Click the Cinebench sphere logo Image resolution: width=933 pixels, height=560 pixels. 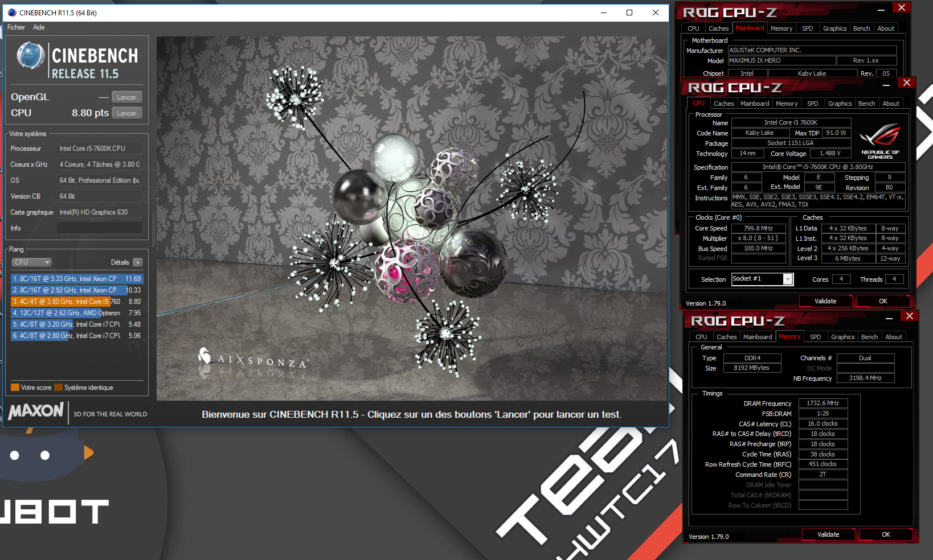pos(31,56)
